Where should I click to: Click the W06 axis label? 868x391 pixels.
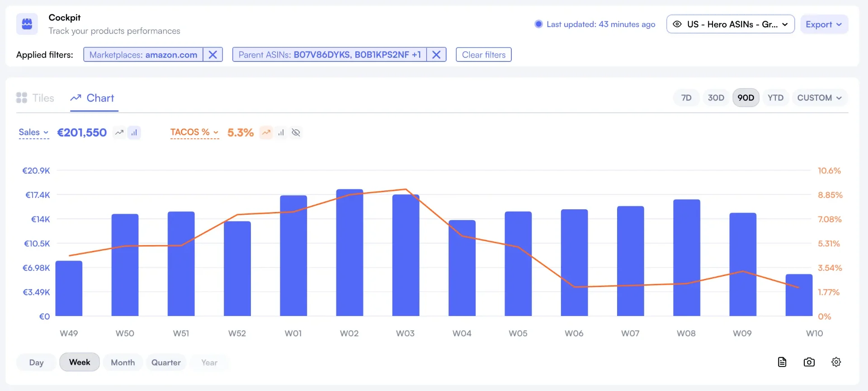[x=574, y=333]
